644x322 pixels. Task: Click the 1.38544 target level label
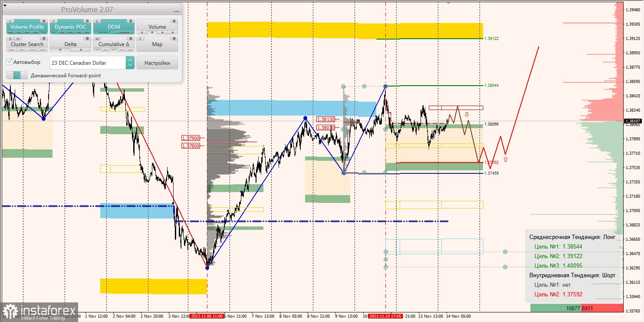tap(492, 86)
